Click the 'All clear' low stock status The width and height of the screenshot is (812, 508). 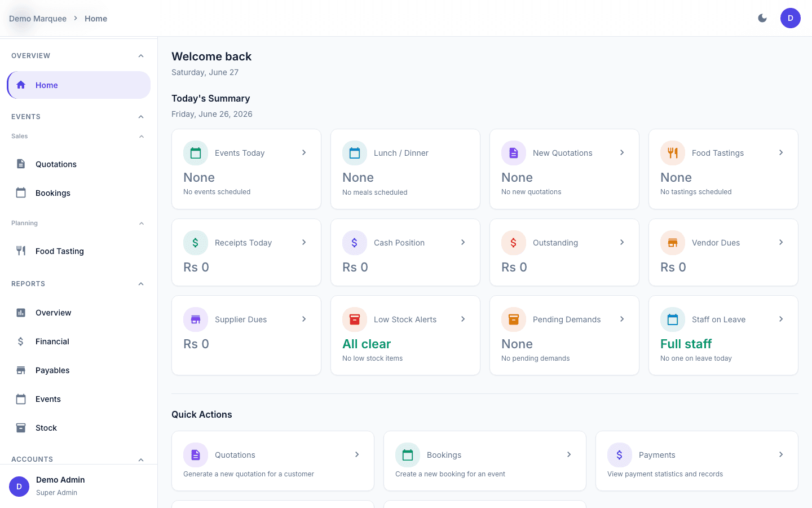click(367, 344)
